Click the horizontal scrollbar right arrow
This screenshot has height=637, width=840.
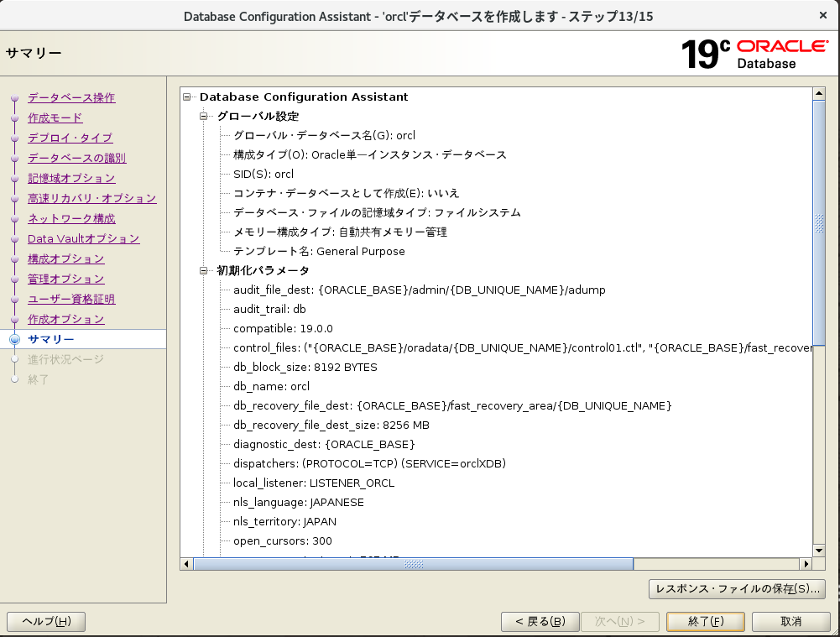(806, 564)
